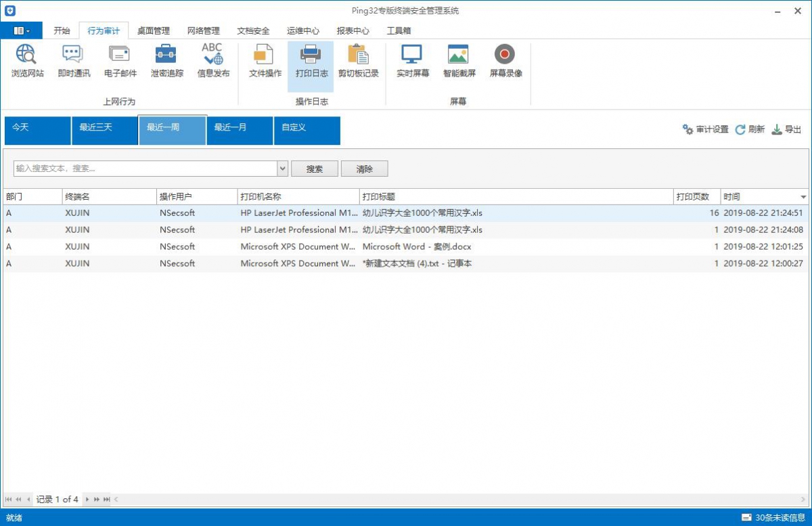The width and height of the screenshot is (812, 526).
Task: Switch to the 报表中心 ribbon tab
Action: click(x=353, y=30)
